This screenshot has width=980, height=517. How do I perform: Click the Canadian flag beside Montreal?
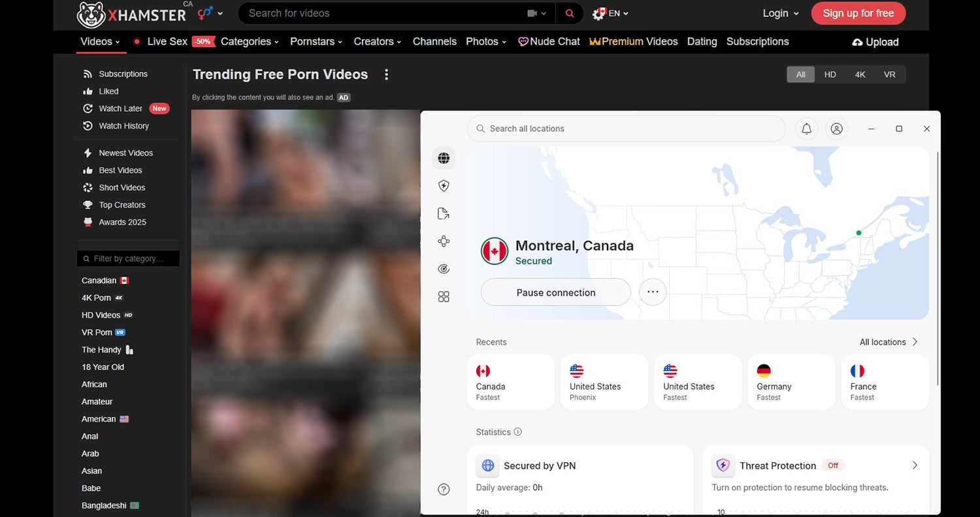495,251
